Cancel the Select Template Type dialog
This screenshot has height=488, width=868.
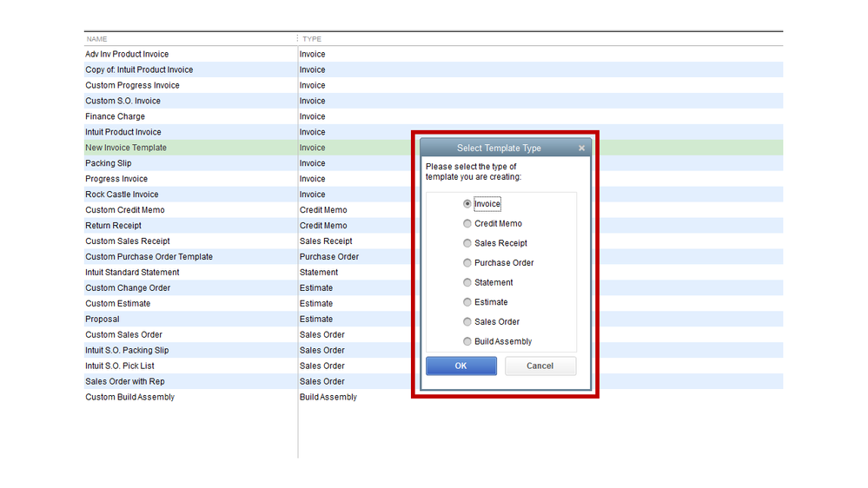(x=540, y=366)
